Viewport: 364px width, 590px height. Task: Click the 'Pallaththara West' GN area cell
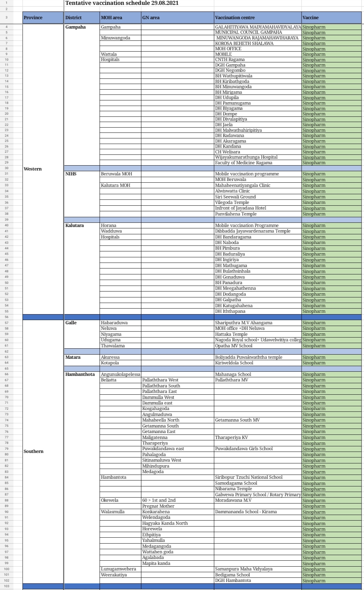tap(177, 380)
